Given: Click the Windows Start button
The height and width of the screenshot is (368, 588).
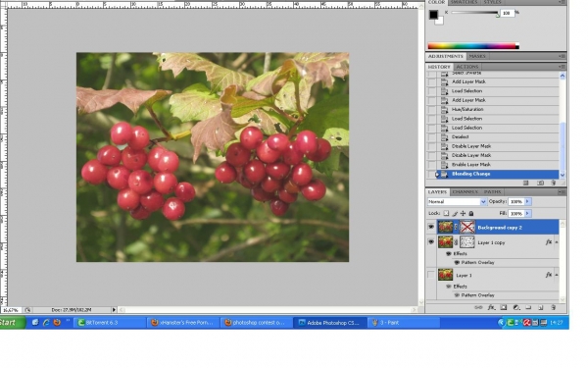Looking at the screenshot, I should (x=13, y=322).
